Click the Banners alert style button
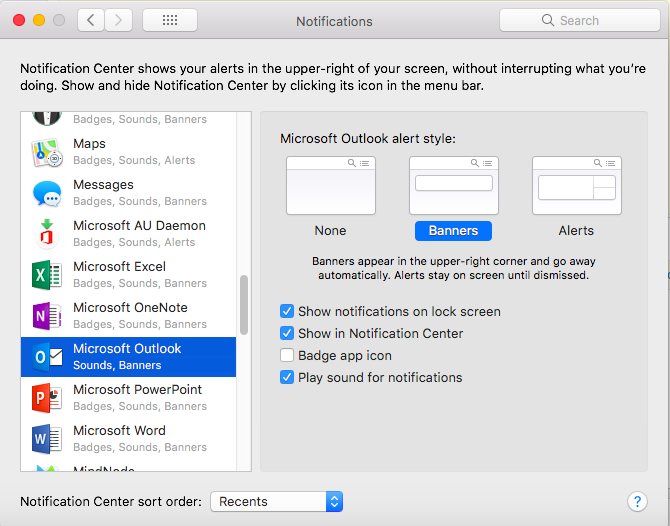 tap(453, 230)
